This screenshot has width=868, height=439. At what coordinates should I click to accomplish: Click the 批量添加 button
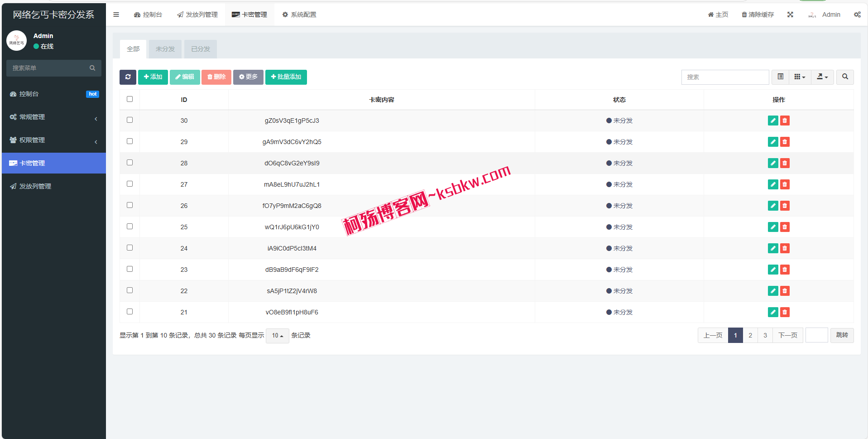[x=286, y=77]
